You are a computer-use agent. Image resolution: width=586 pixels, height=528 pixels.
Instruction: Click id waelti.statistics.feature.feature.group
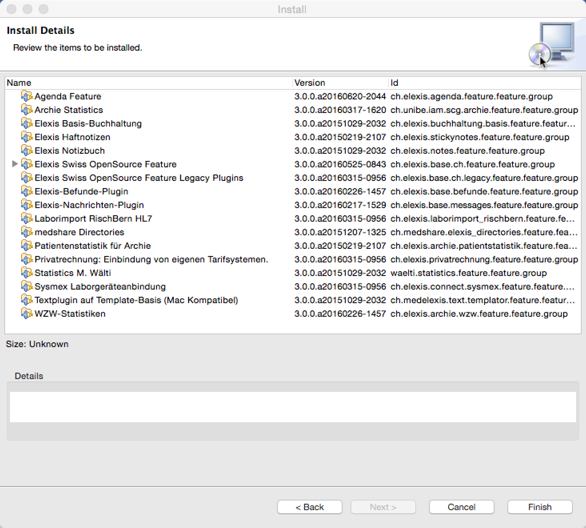click(x=469, y=273)
